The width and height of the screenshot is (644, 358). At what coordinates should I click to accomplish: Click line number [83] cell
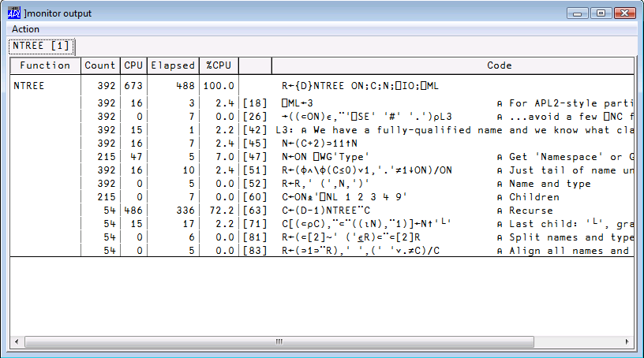pyautogui.click(x=255, y=251)
